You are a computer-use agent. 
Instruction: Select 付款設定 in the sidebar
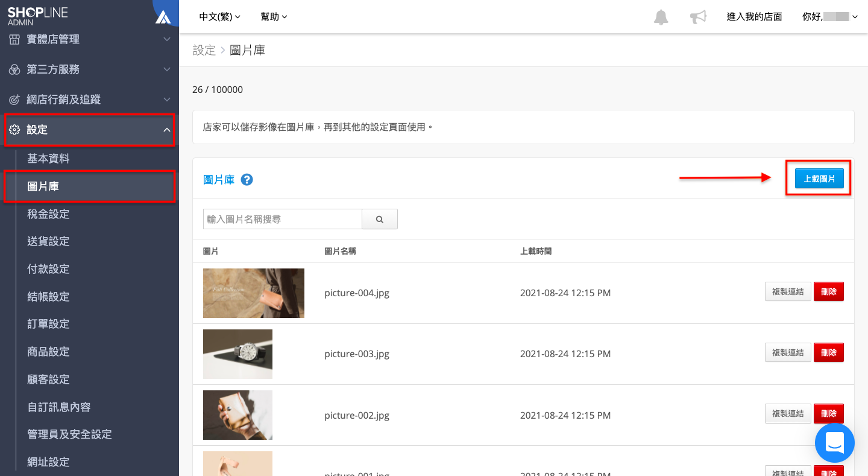[48, 269]
